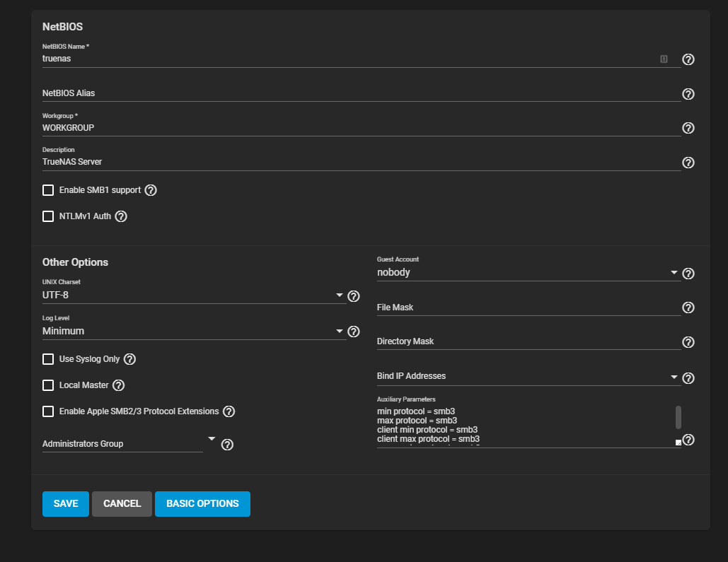
Task: Click the password manager icon in NetBIOS Name
Action: (664, 59)
